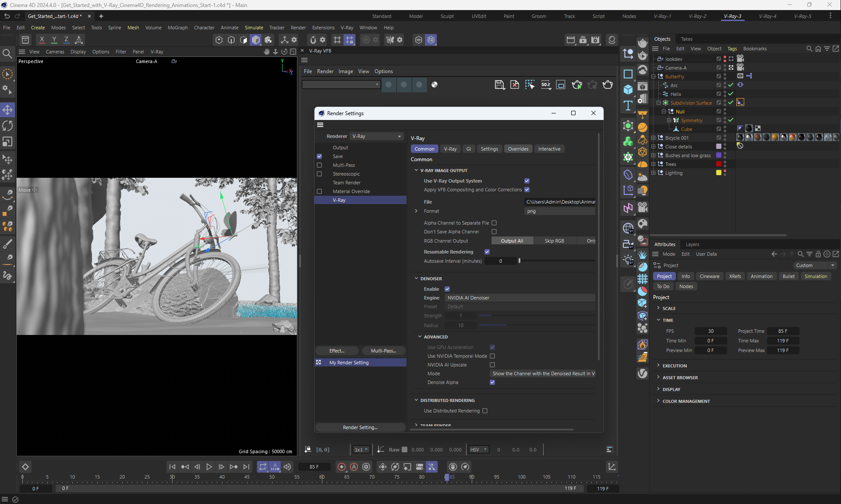Click the Edit Render Settings icon in toolbar
Screen dimensions: 841x504
click(595, 40)
